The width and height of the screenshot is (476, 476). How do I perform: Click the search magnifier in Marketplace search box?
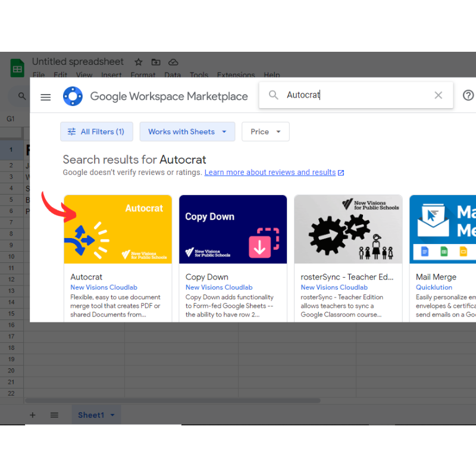click(x=273, y=95)
